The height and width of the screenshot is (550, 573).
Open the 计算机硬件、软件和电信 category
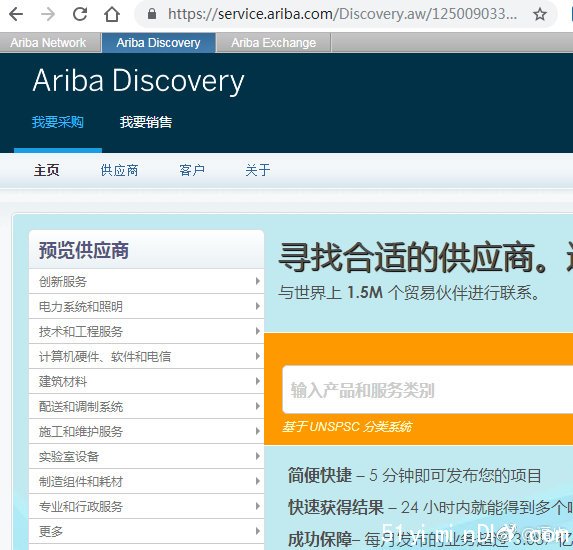pyautogui.click(x=146, y=356)
